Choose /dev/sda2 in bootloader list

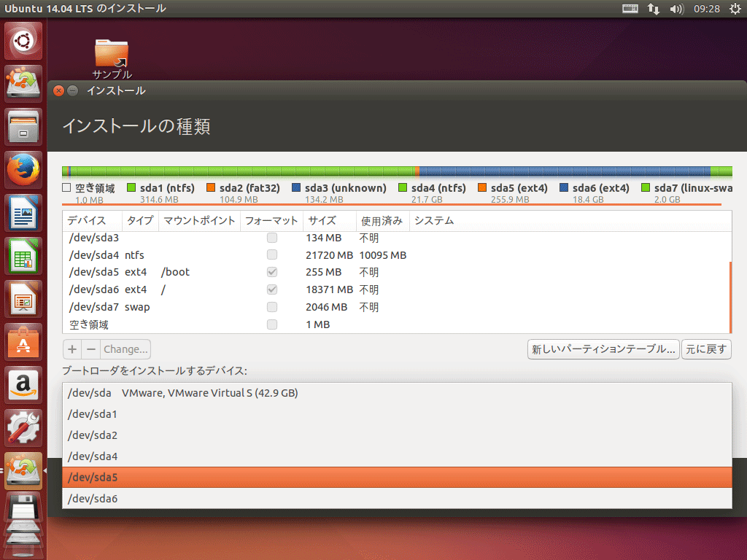[x=397, y=435]
